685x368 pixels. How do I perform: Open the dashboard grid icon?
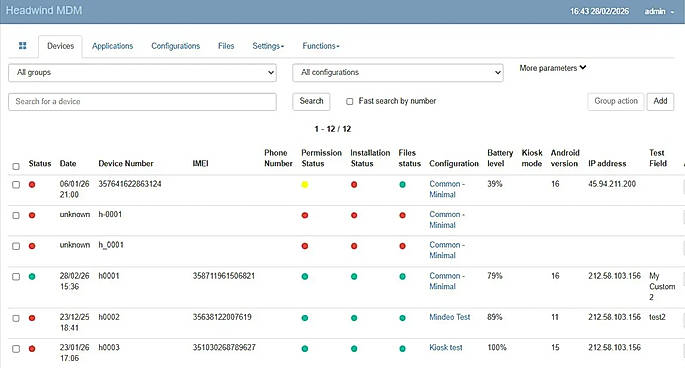click(23, 45)
